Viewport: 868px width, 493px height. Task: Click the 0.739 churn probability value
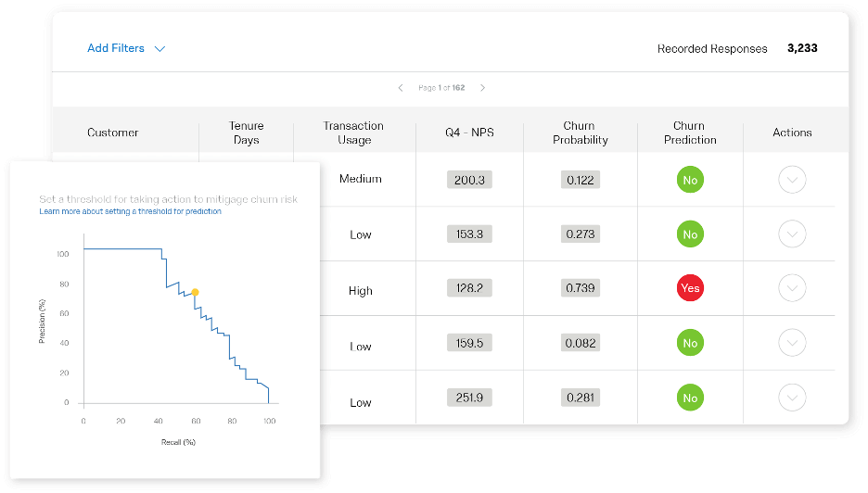(x=580, y=288)
